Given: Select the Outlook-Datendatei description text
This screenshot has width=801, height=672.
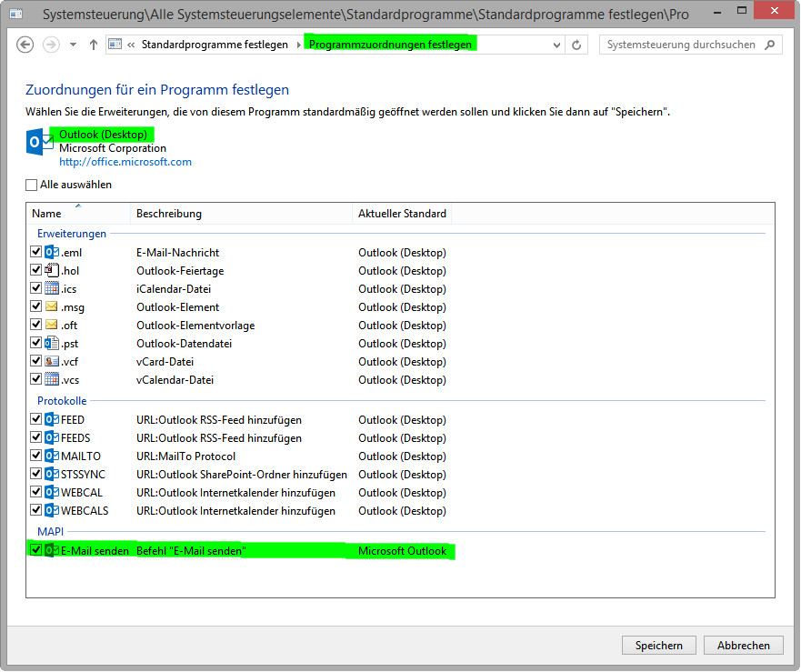Looking at the screenshot, I should coord(184,344).
